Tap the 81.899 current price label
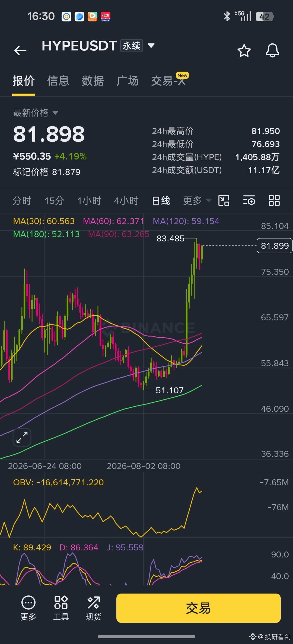293x644 pixels. [x=275, y=246]
